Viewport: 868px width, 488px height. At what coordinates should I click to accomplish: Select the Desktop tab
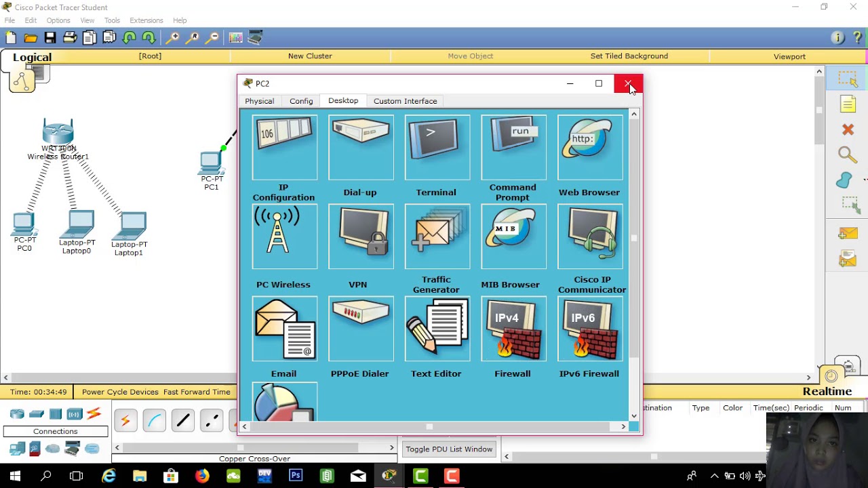[343, 100]
